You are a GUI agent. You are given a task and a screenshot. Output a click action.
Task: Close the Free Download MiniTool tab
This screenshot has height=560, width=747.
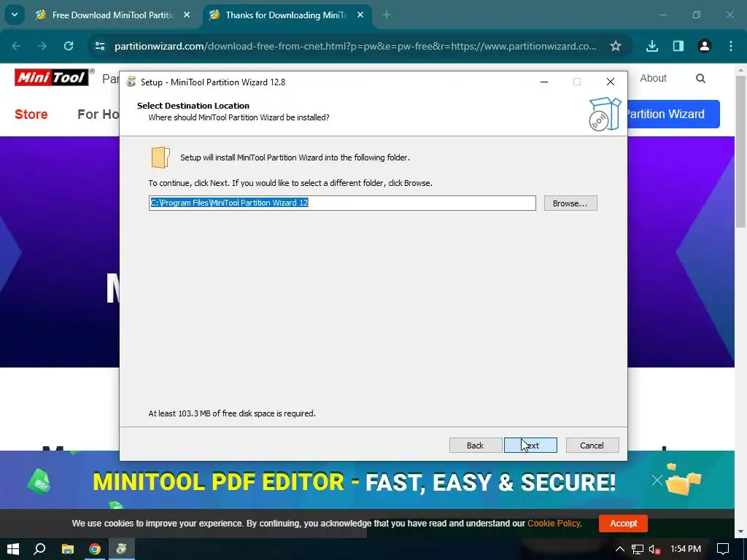[187, 15]
